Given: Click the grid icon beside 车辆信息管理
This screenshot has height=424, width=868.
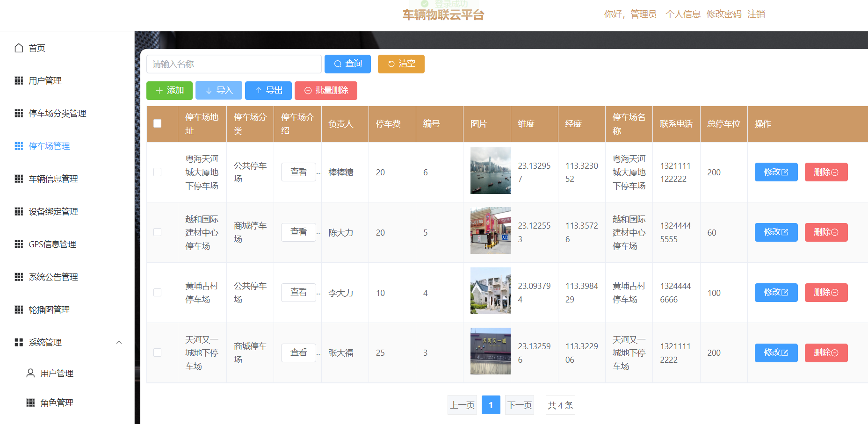Looking at the screenshot, I should pos(19,179).
